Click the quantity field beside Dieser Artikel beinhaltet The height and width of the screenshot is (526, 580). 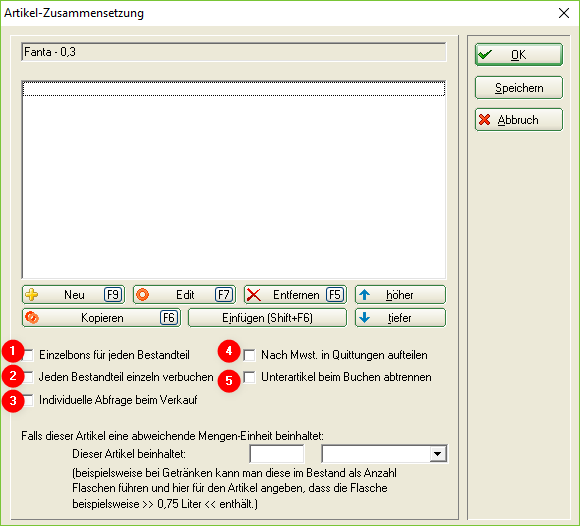(x=277, y=454)
